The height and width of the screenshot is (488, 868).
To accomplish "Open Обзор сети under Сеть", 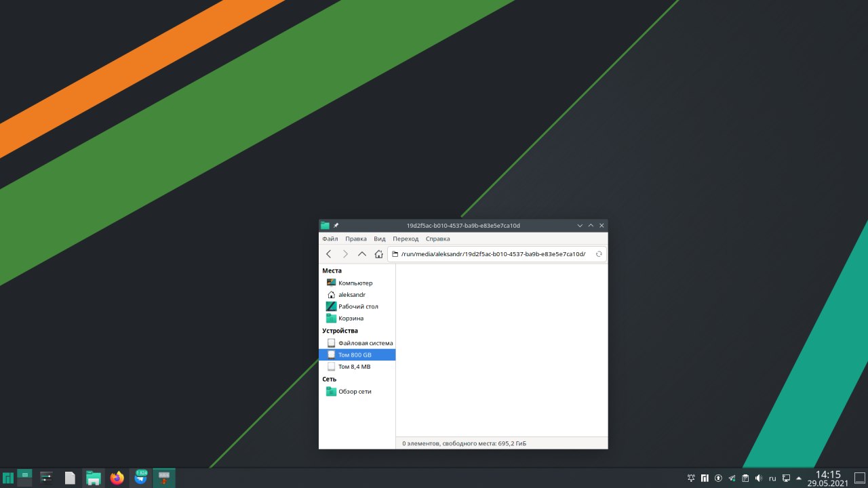I will pyautogui.click(x=357, y=392).
